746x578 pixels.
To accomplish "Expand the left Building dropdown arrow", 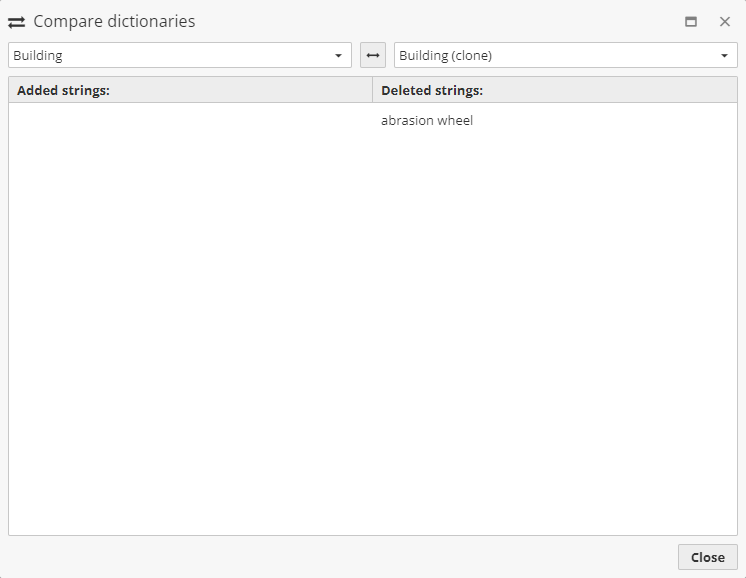I will coord(338,56).
